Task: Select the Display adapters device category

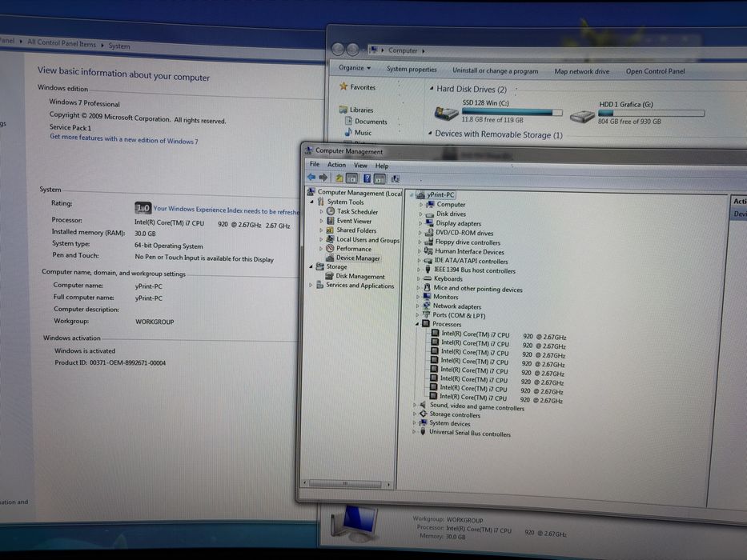Action: (458, 223)
